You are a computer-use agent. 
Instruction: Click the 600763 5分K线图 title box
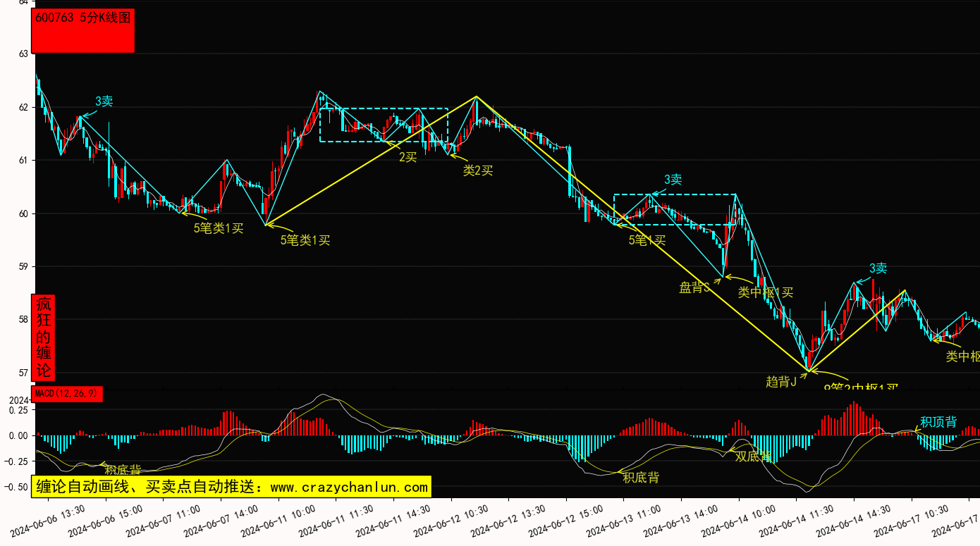(x=84, y=30)
